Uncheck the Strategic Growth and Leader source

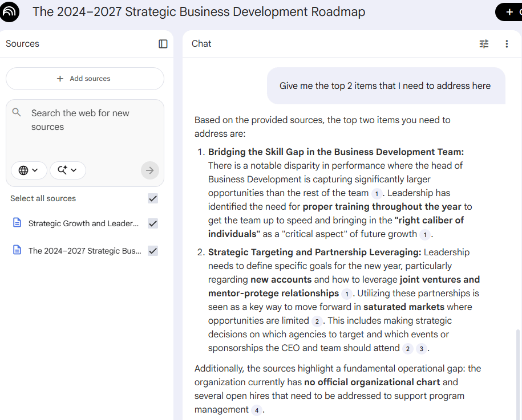pos(153,223)
